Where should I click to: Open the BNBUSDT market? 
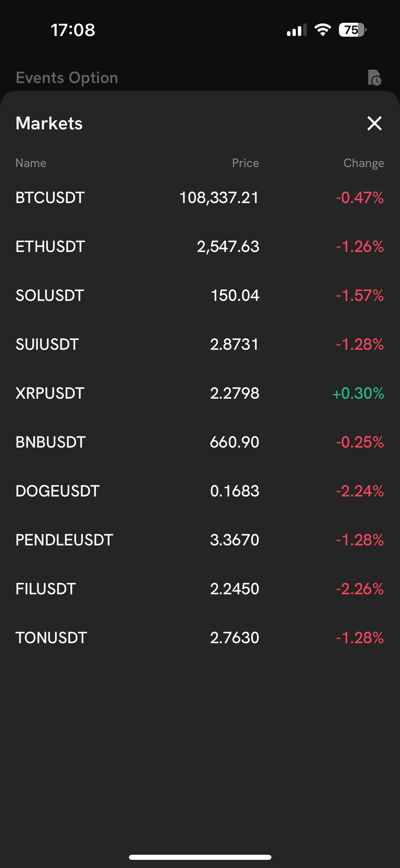click(x=200, y=442)
